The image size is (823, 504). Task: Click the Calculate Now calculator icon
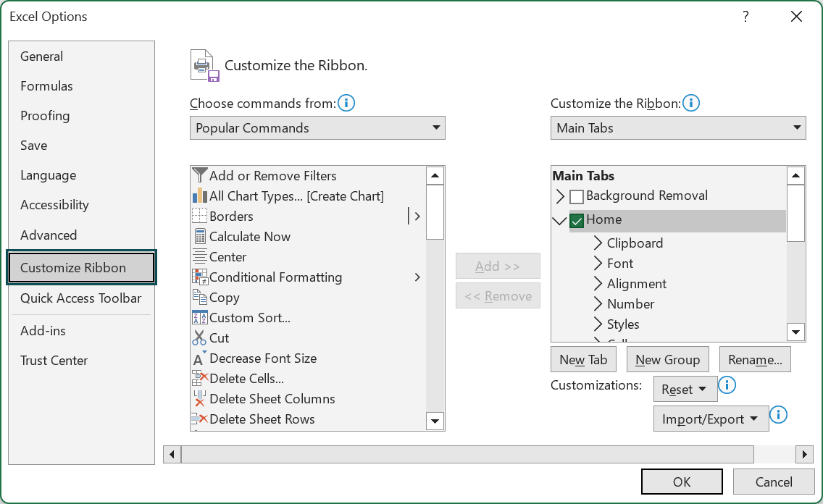(x=199, y=237)
